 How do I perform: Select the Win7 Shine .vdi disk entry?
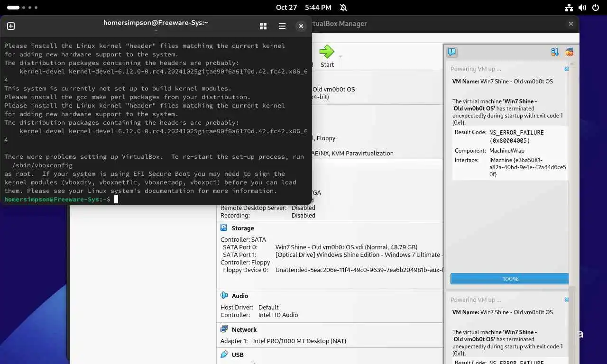(346, 247)
